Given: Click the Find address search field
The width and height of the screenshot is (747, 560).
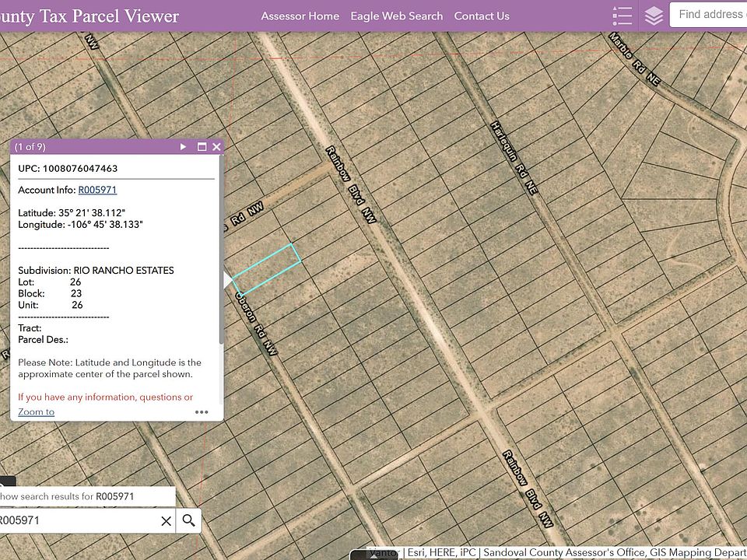Looking at the screenshot, I should point(708,15).
